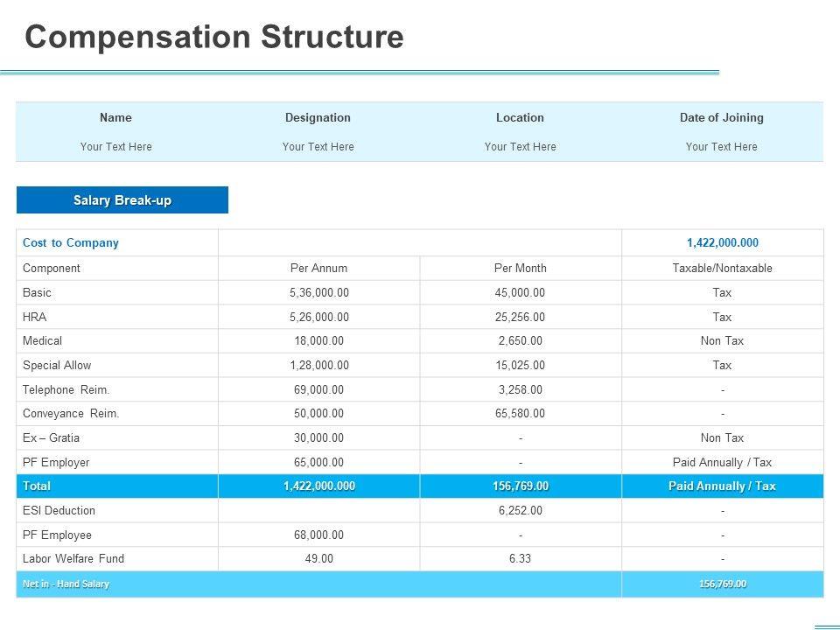Screen dimensions: 840x630
Task: Click the Salary Break-up button
Action: point(122,200)
